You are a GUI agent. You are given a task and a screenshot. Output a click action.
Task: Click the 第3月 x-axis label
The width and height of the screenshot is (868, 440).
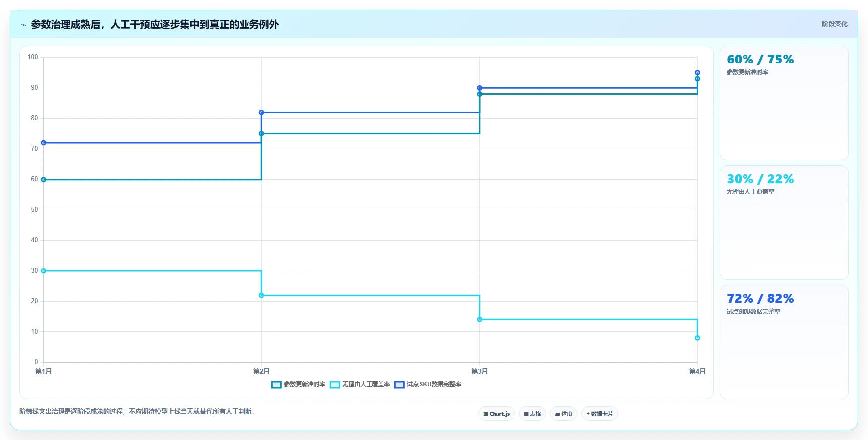480,371
